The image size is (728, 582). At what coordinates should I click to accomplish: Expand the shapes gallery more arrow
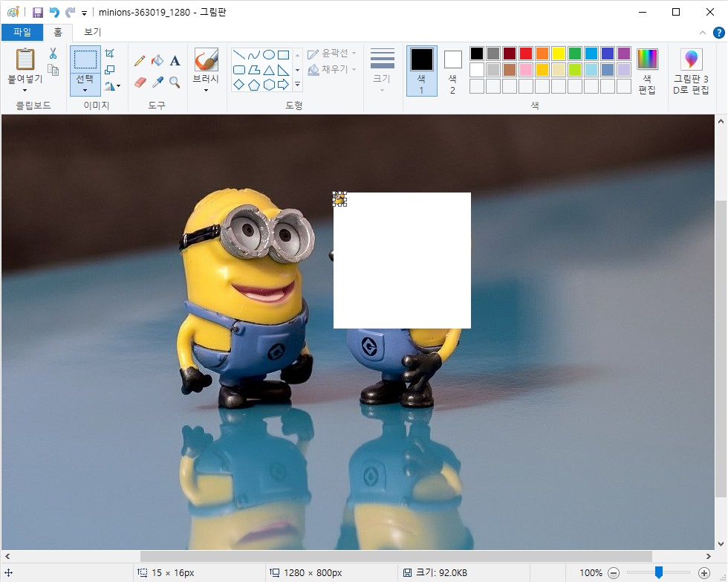tap(298, 85)
